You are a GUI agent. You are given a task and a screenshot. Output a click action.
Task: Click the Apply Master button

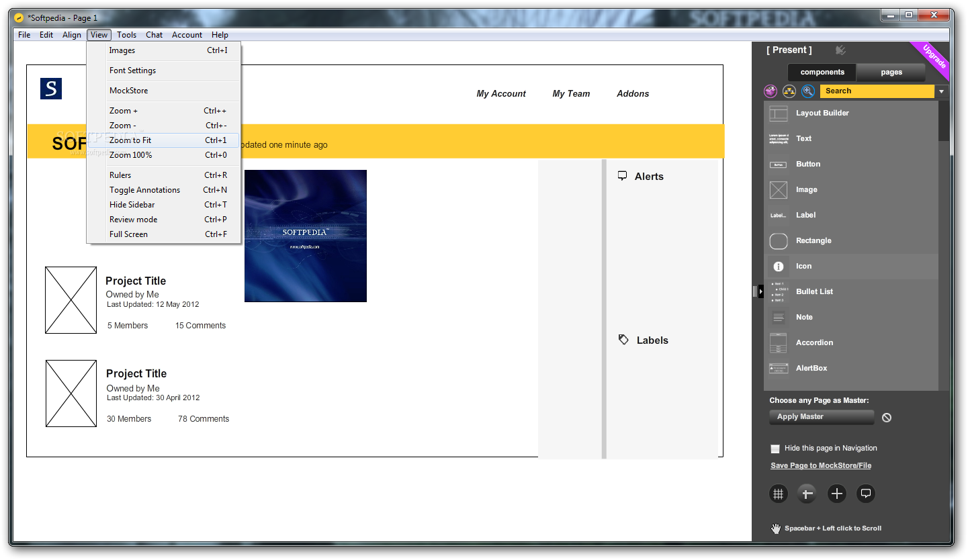(x=822, y=417)
